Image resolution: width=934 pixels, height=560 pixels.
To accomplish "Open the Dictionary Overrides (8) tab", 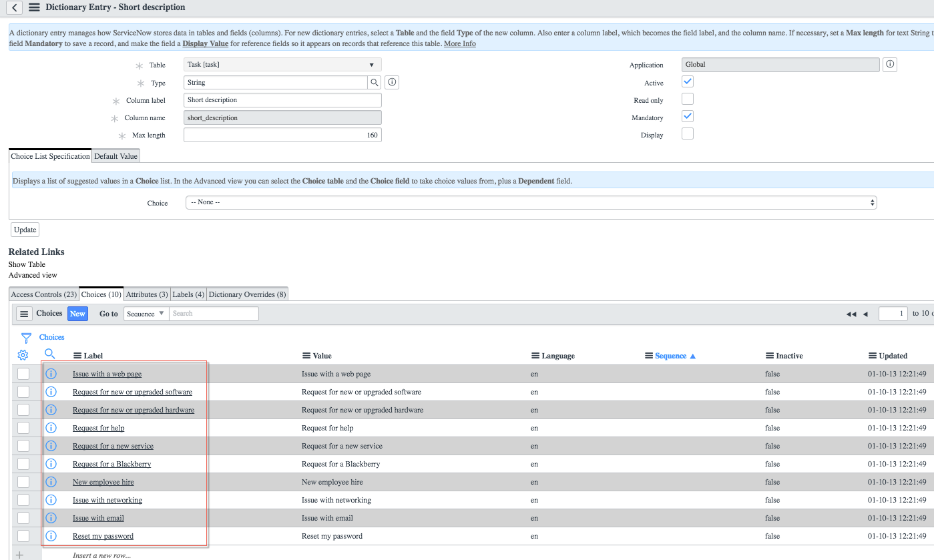I will pos(247,294).
